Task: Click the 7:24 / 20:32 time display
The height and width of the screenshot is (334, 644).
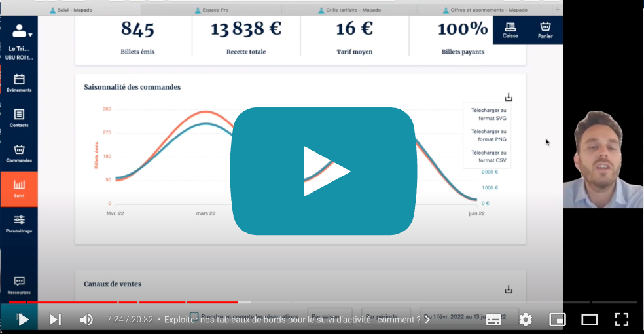Action: point(130,319)
